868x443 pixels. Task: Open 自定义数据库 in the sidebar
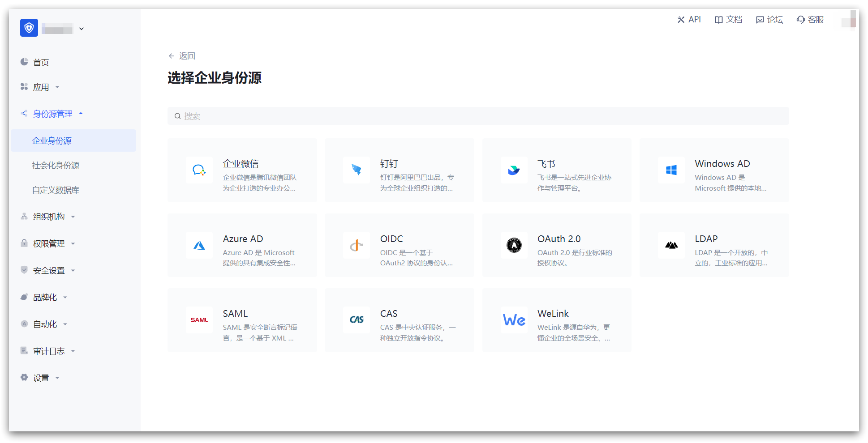pyautogui.click(x=56, y=190)
